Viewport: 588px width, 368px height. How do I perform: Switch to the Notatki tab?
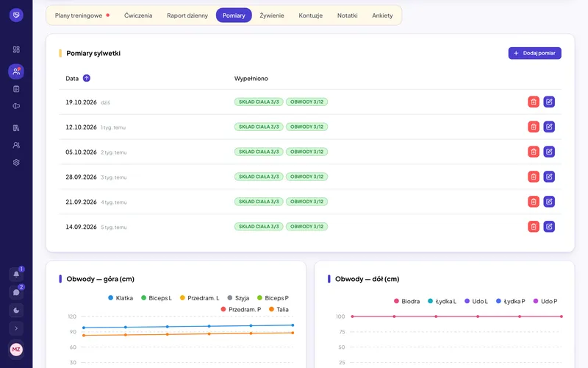pyautogui.click(x=347, y=15)
